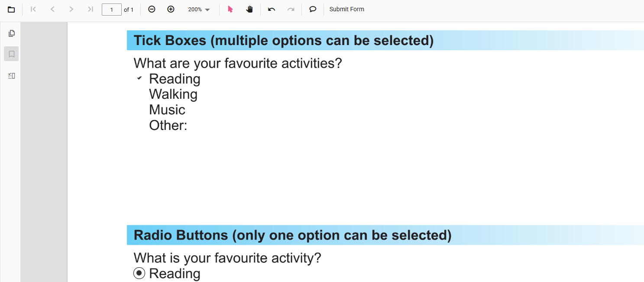Click the redo arrow icon
Screen dimensions: 644x282
[x=291, y=10]
